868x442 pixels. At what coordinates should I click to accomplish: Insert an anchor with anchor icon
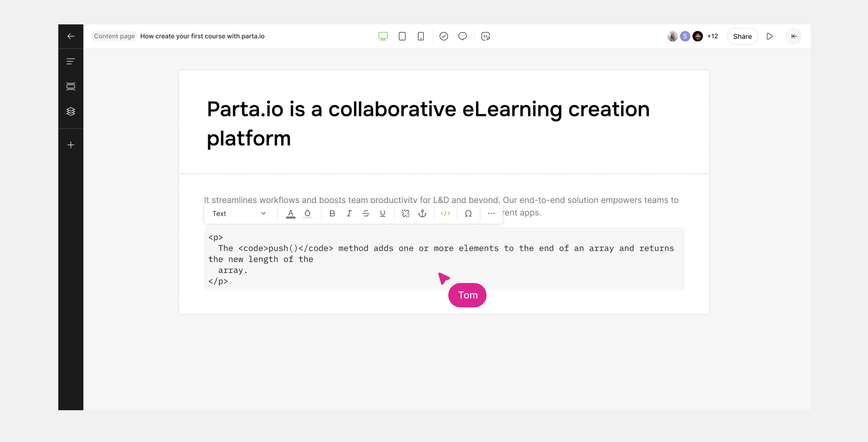point(423,213)
